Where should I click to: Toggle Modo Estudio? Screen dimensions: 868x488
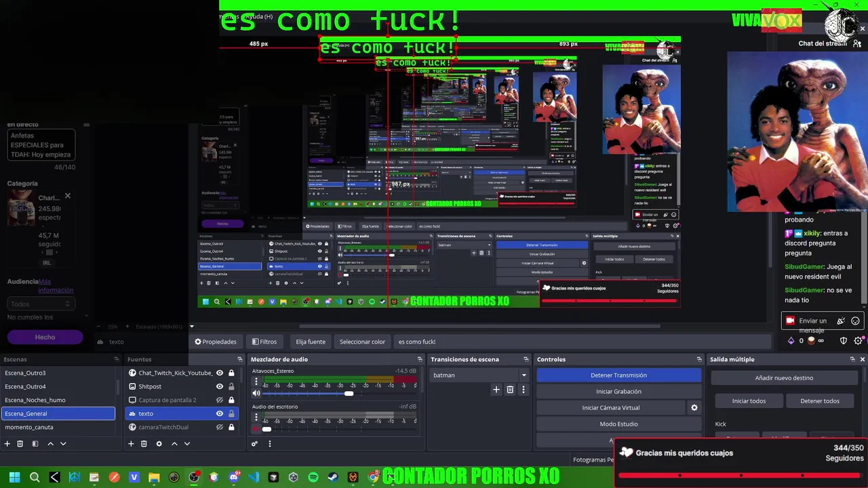618,424
